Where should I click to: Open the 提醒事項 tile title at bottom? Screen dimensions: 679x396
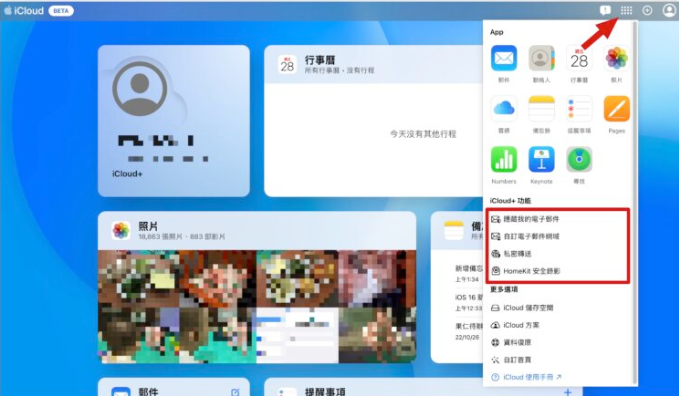[x=325, y=392]
